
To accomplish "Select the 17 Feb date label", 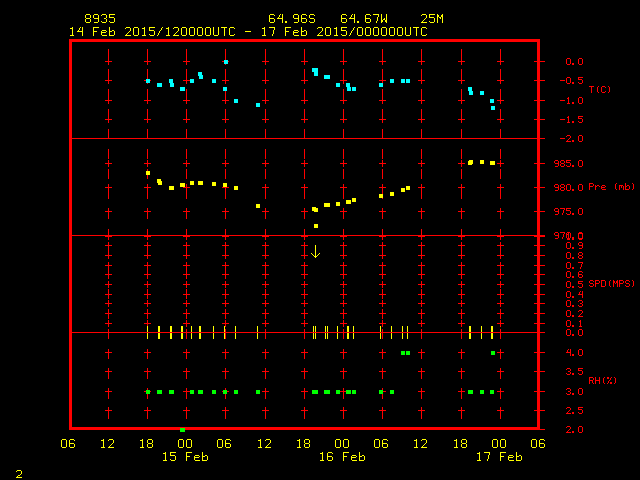I will click(x=498, y=456).
